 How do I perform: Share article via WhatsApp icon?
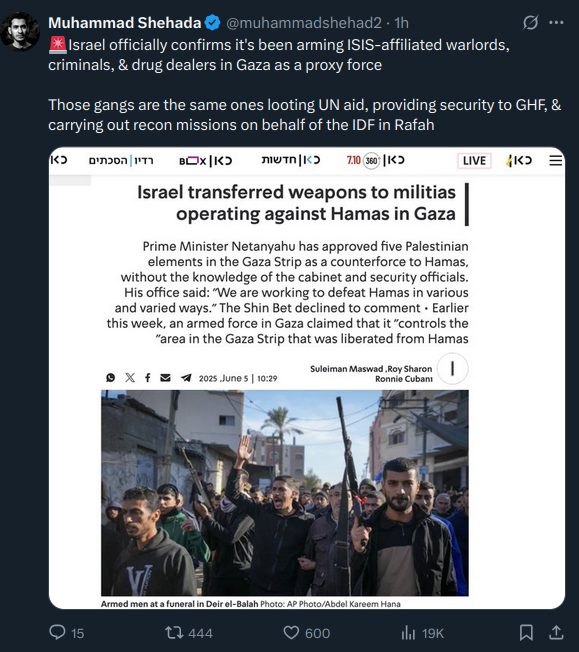pos(111,378)
